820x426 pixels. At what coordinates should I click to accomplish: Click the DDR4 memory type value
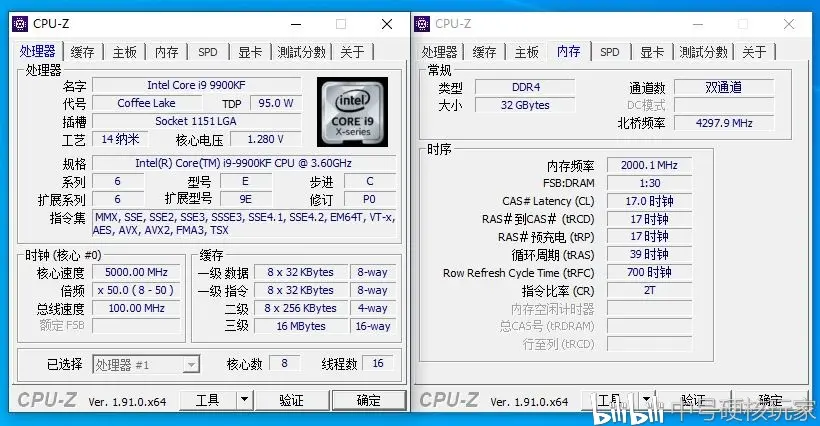525,87
